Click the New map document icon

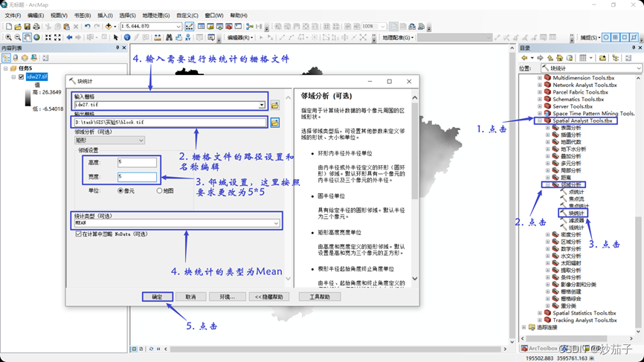coord(9,27)
